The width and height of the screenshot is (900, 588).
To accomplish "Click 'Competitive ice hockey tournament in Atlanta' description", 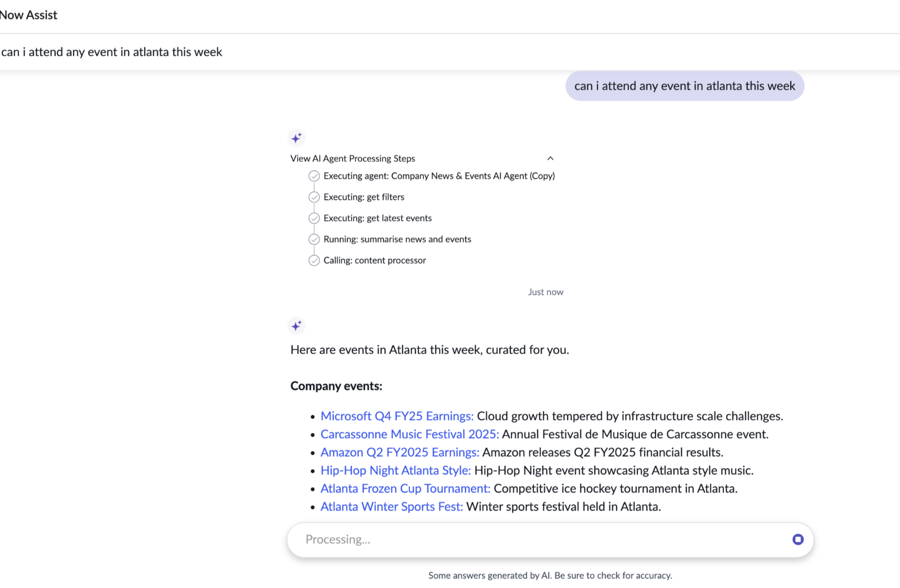I will (x=616, y=489).
